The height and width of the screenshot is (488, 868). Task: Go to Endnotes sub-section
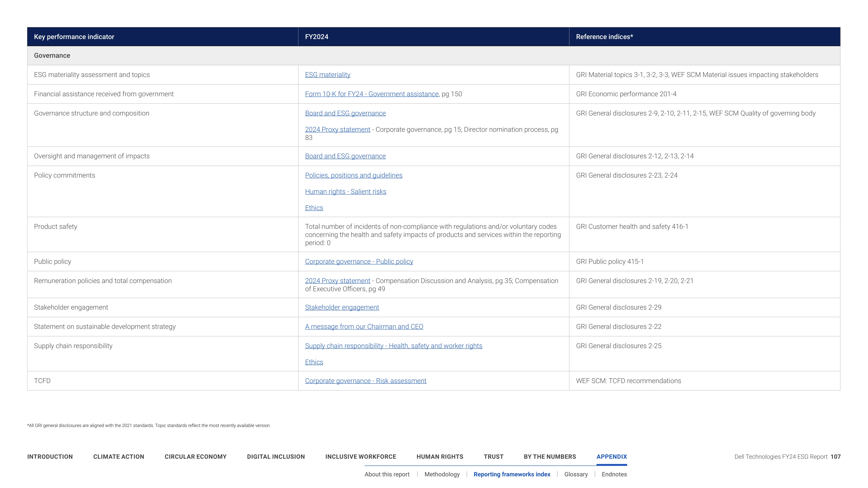coord(614,474)
